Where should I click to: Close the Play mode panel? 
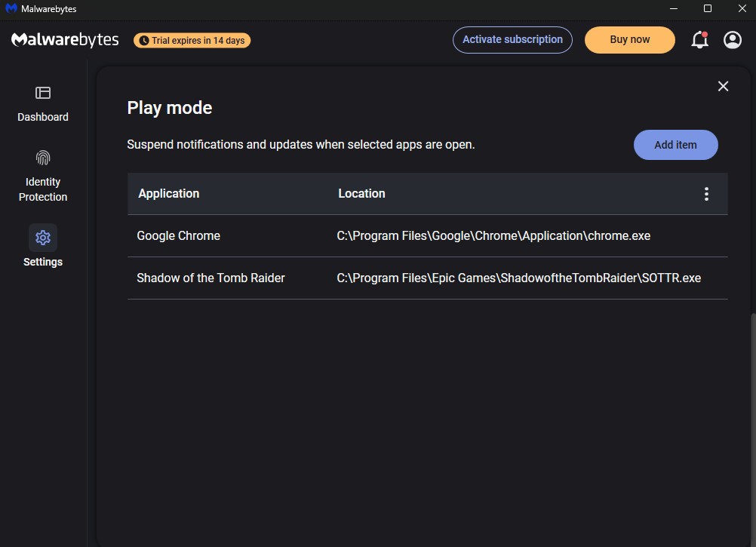point(723,86)
